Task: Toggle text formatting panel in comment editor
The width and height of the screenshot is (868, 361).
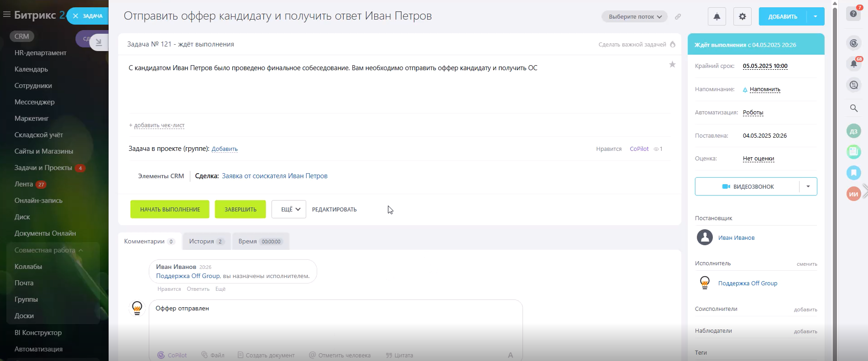Action: pyautogui.click(x=510, y=355)
